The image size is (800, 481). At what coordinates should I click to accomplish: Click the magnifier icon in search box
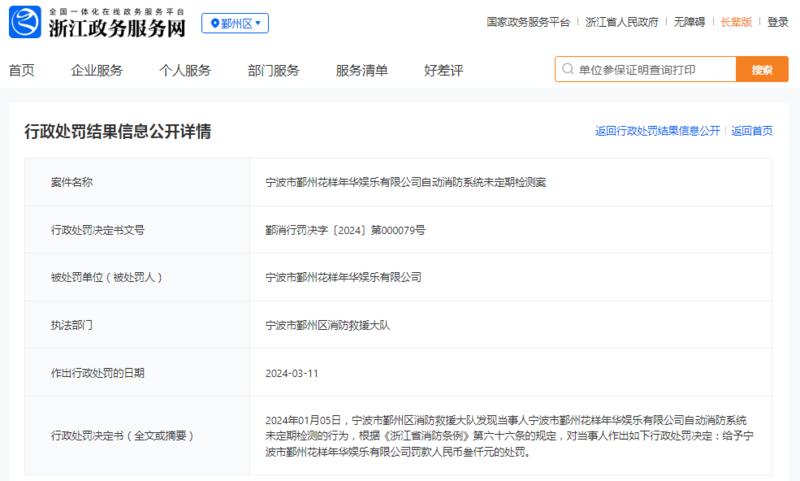(x=567, y=69)
